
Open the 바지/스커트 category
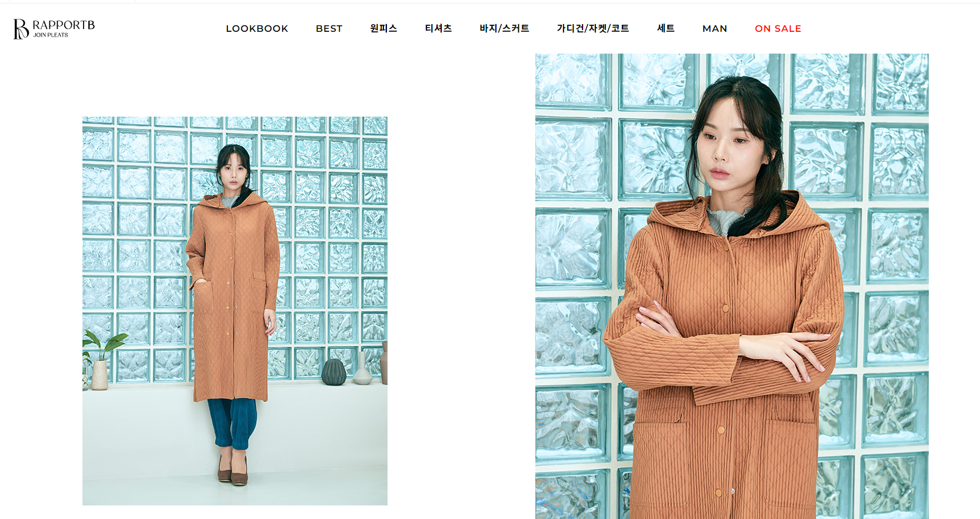tap(504, 28)
